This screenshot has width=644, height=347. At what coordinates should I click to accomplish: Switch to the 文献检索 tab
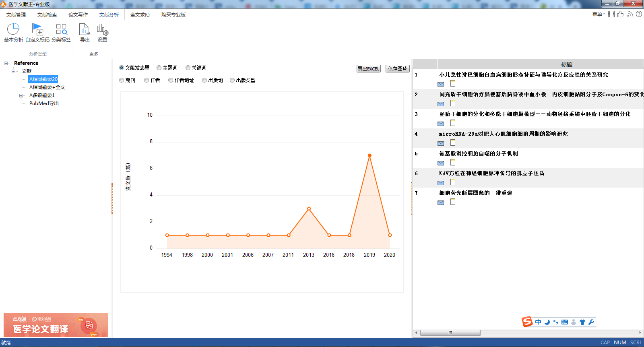click(47, 14)
